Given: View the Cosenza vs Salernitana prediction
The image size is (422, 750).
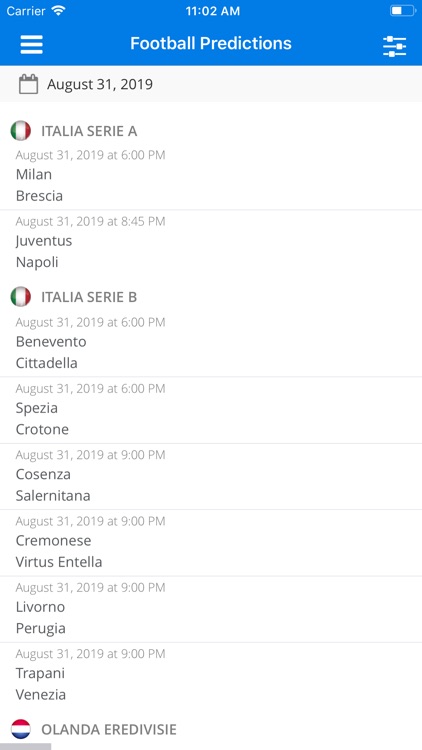Looking at the screenshot, I should click(x=211, y=476).
